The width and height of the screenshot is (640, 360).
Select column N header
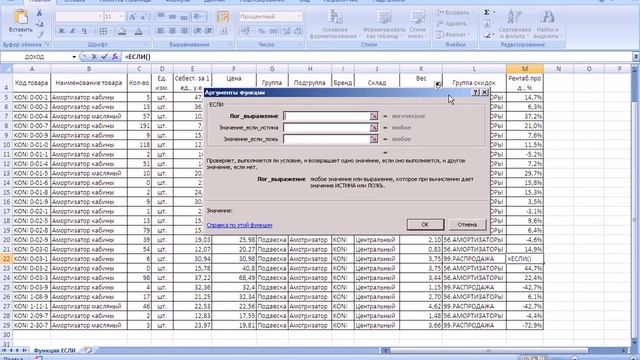pos(558,69)
